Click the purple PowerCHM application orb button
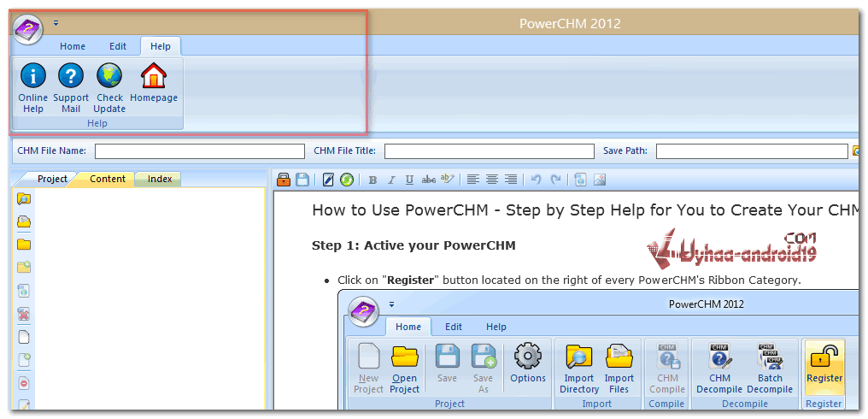 (x=28, y=29)
